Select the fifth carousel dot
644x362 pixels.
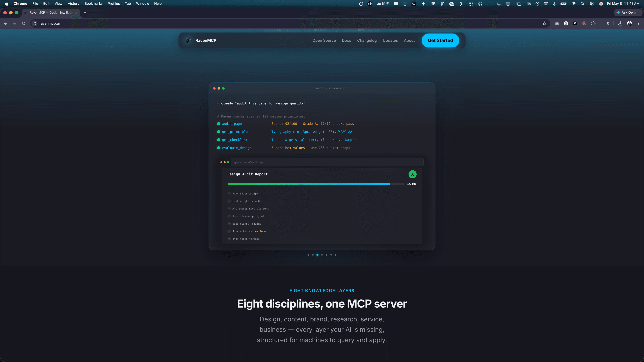[x=327, y=255]
